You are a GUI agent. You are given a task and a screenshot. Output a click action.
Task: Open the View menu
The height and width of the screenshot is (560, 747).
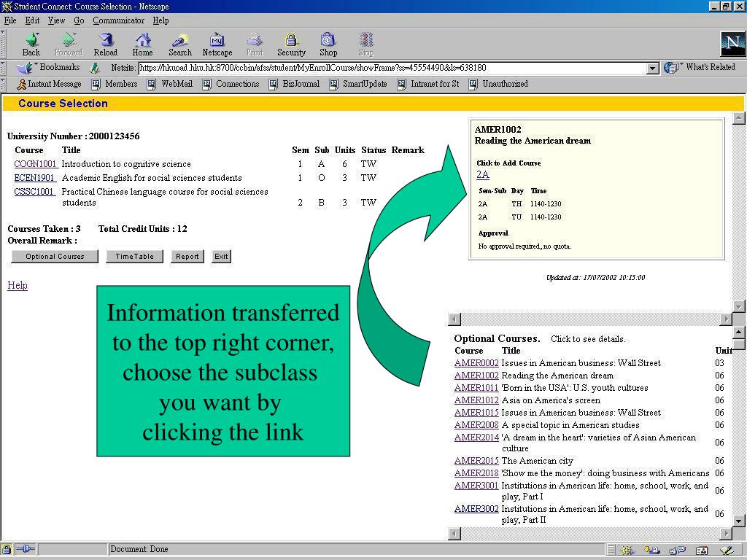pos(56,20)
